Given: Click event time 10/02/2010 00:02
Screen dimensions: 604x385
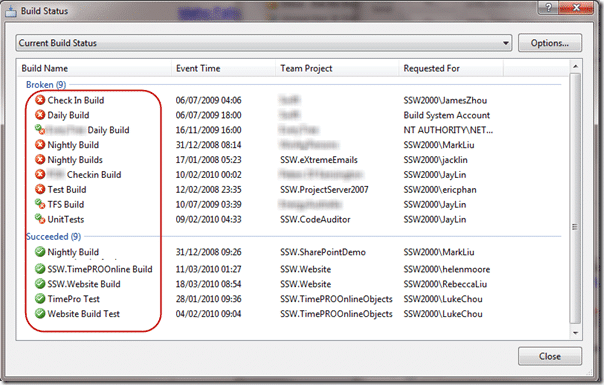Looking at the screenshot, I should point(208,175).
